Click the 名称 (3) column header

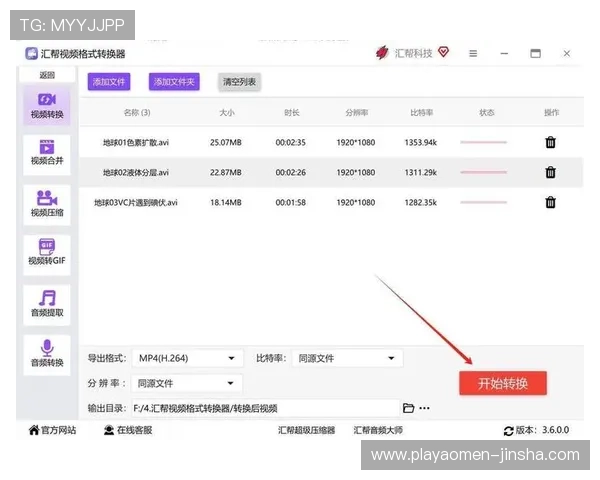coord(137,113)
